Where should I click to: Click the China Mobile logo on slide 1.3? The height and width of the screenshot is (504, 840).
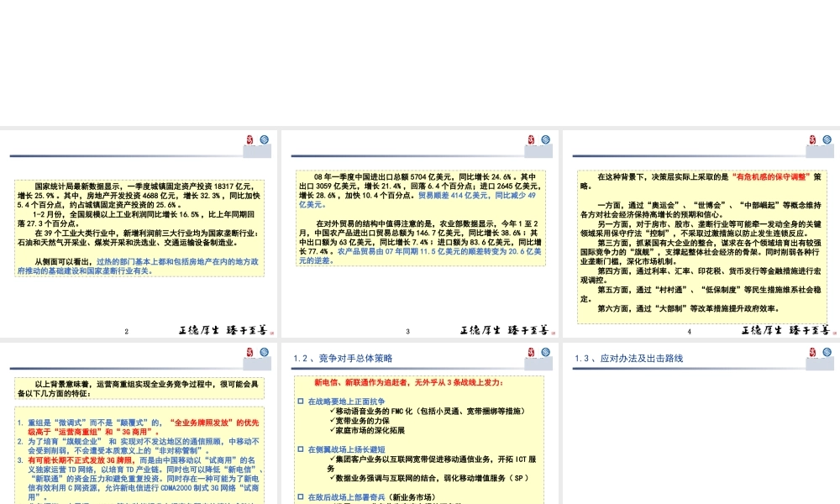(x=827, y=352)
